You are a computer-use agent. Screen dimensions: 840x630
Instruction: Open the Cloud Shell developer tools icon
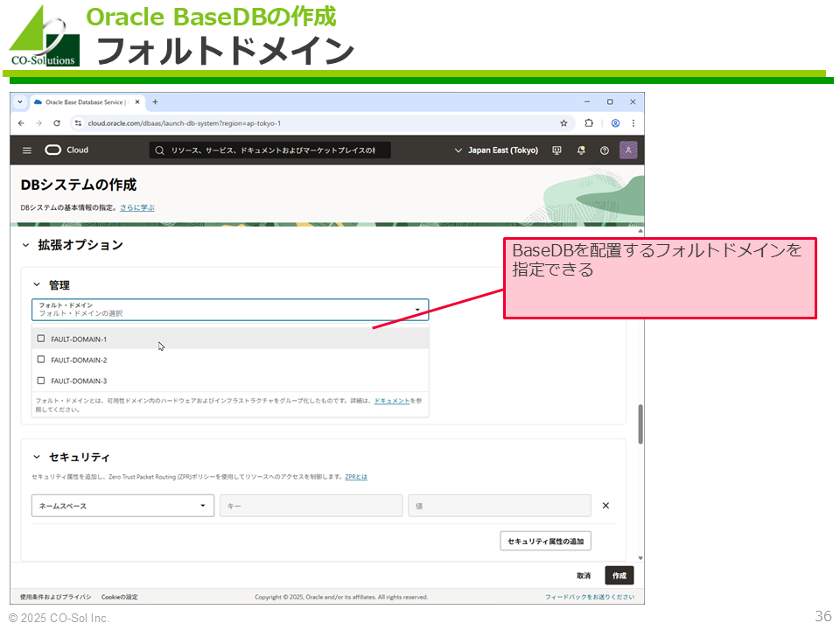tap(557, 150)
